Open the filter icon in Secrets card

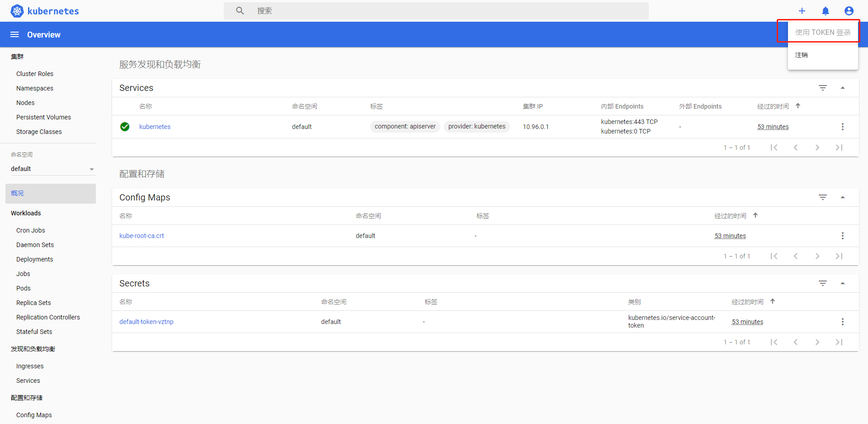click(823, 283)
